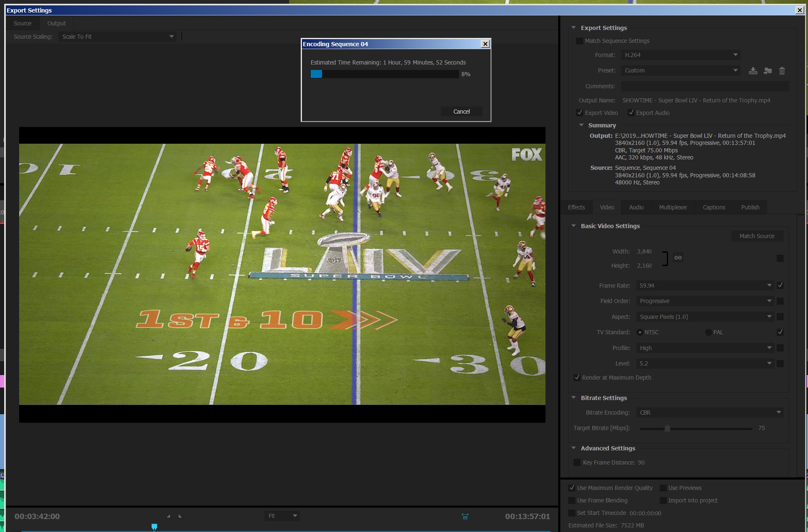This screenshot has width=808, height=532.
Task: Cancel the encoding
Action: [461, 112]
